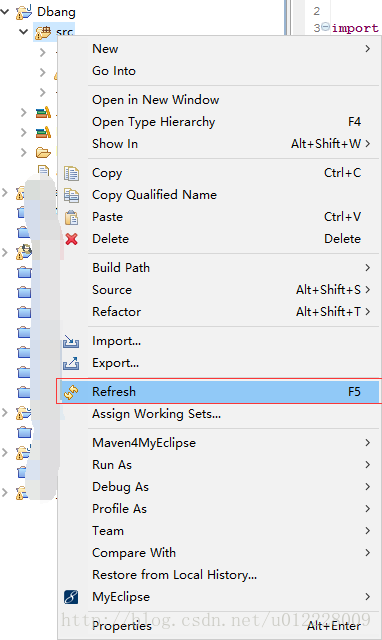Click the Dbang project folder icon
The image size is (382, 640).
(24, 13)
